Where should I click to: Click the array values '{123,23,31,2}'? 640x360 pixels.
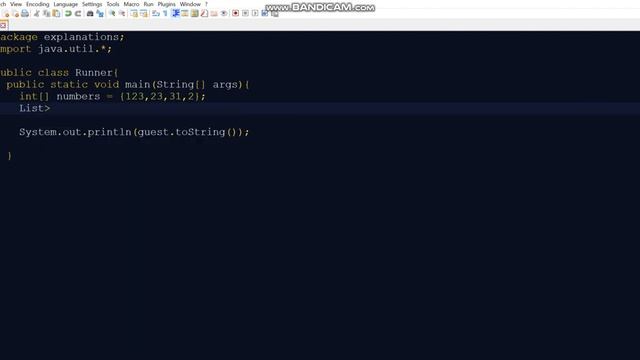pyautogui.click(x=160, y=96)
